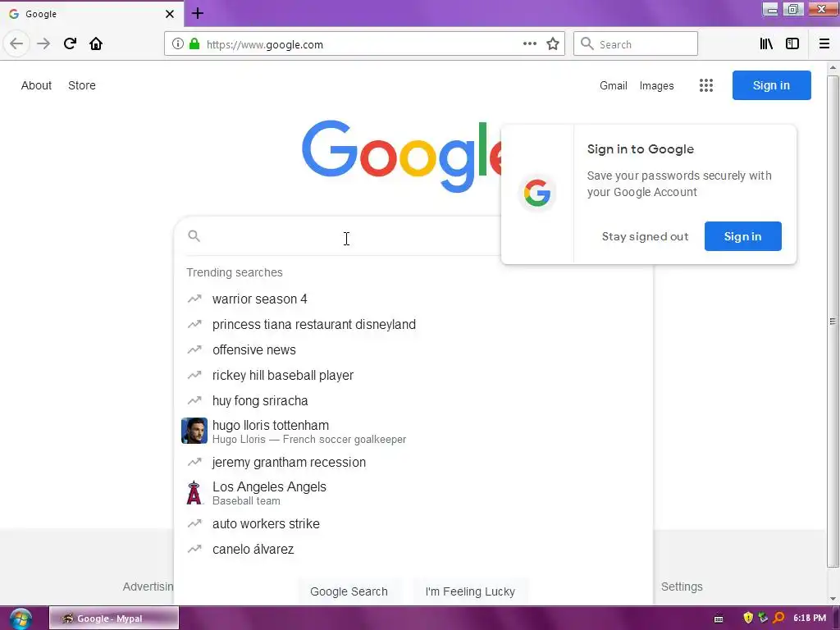This screenshot has height=630, width=840.
Task: Choose Stay signed out
Action: [x=645, y=236]
